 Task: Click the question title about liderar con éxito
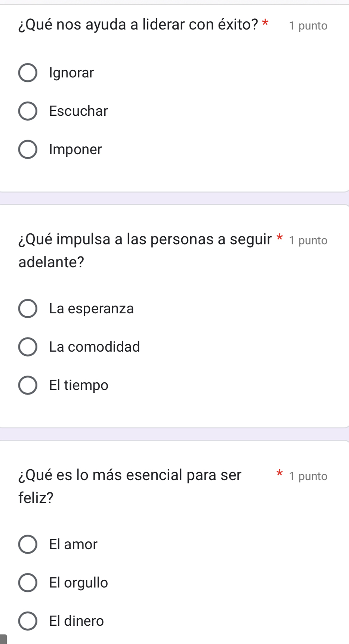point(138,25)
